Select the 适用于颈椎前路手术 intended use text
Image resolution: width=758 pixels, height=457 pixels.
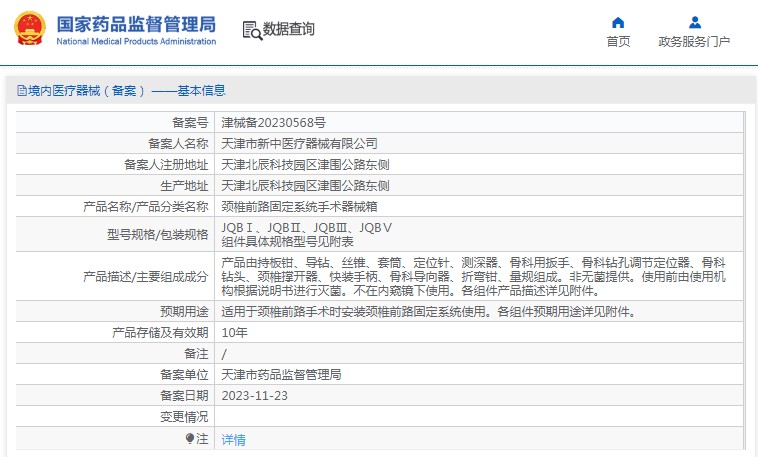[x=428, y=312]
